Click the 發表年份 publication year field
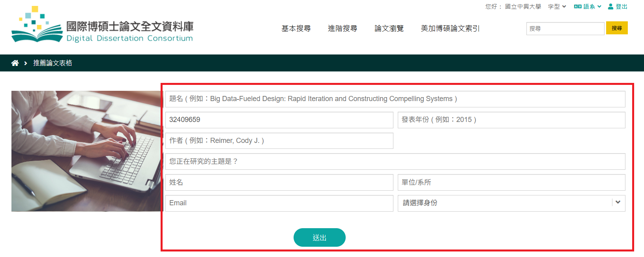This screenshot has width=644, height=257. [511, 120]
